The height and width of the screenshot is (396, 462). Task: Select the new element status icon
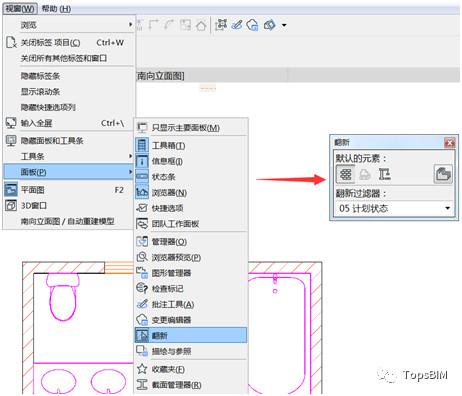[384, 174]
